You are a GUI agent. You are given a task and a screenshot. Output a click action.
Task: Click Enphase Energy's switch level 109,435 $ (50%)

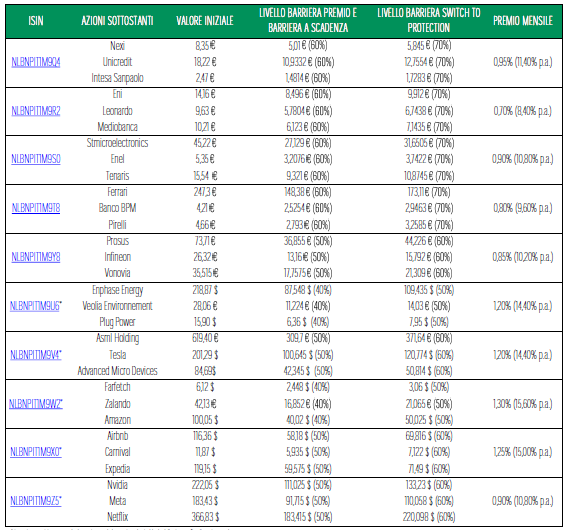429,290
